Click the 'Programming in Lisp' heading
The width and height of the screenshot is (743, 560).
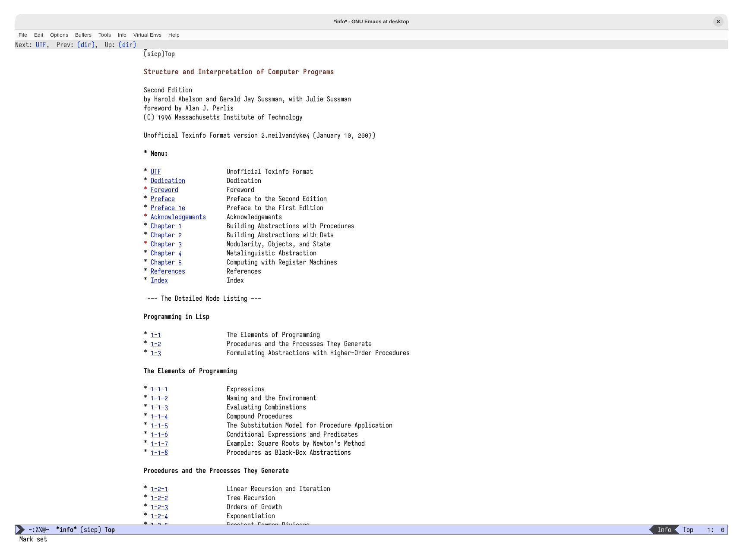tap(177, 317)
